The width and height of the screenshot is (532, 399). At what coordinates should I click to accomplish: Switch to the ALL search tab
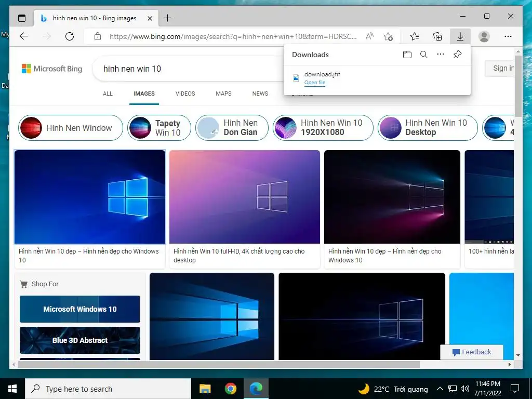108,94
